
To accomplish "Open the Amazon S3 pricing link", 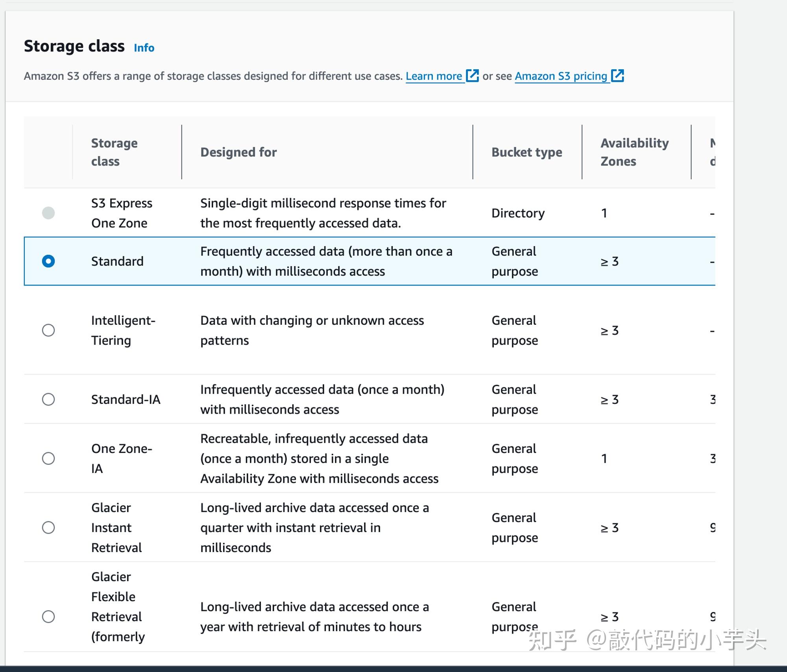I will tap(561, 76).
